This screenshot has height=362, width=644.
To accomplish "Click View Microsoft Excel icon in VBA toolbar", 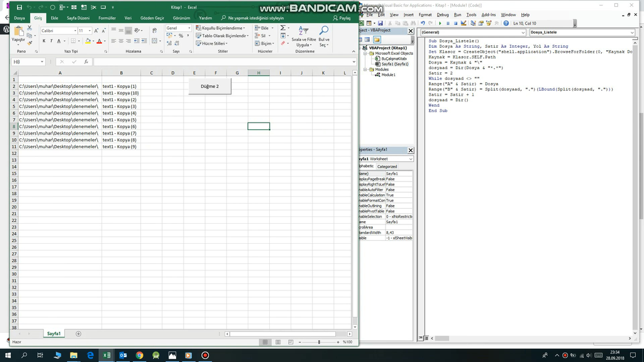I will (x=362, y=23).
